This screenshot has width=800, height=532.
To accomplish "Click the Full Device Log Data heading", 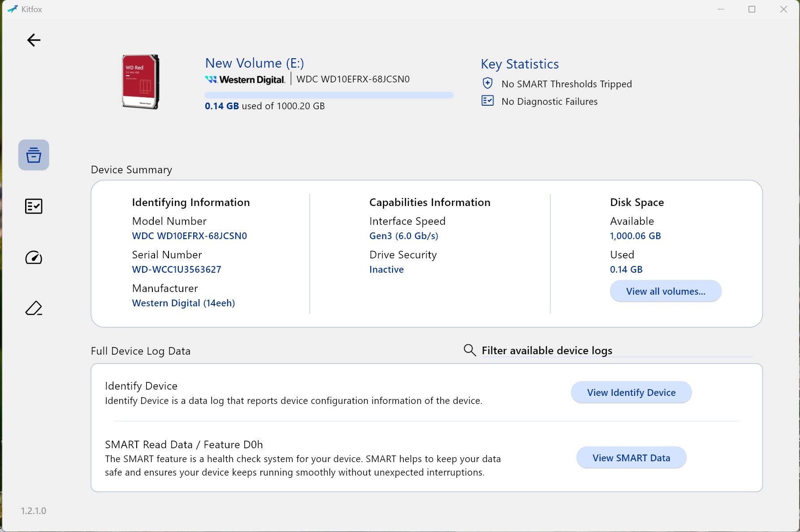I will pos(141,351).
